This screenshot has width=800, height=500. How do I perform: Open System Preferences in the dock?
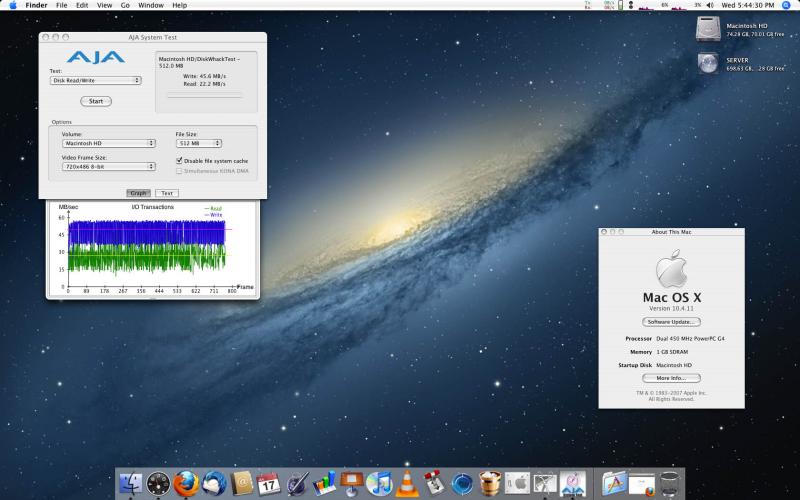tap(517, 483)
